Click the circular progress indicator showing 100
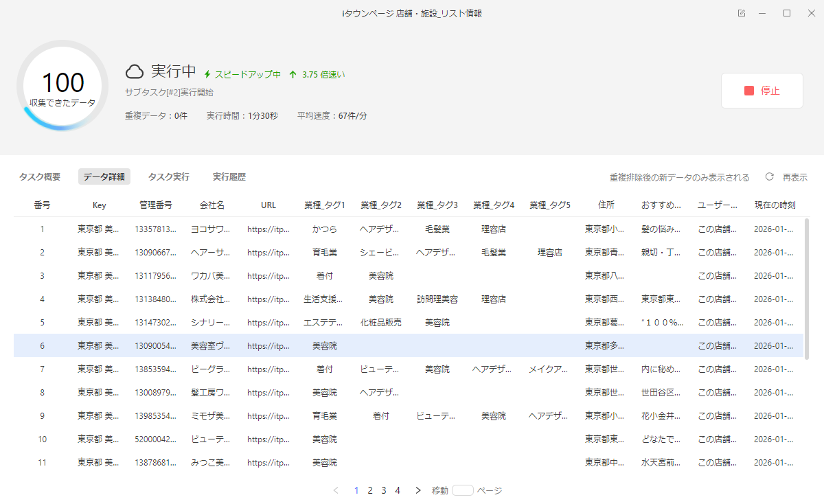The height and width of the screenshot is (504, 824). 62,86
